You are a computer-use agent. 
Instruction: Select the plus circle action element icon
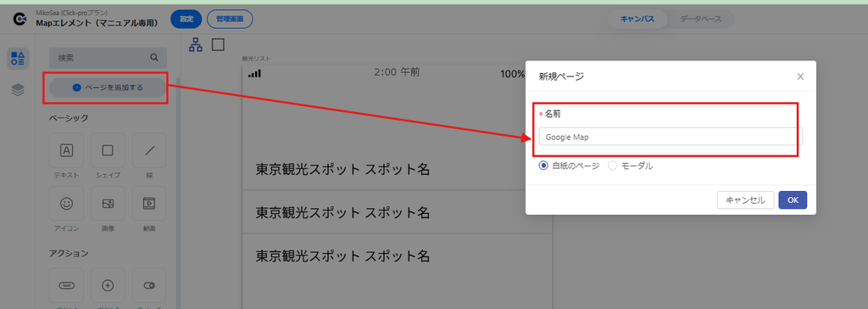[108, 286]
